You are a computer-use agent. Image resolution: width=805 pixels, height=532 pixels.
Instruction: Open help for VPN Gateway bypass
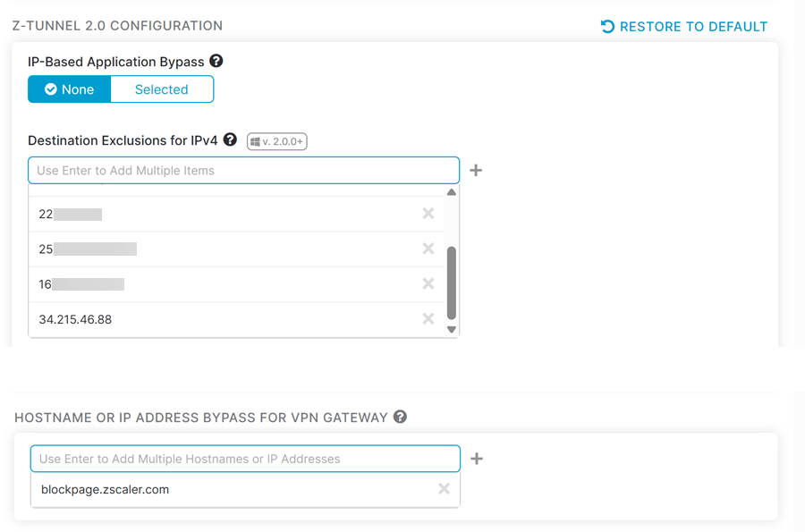pyautogui.click(x=401, y=417)
